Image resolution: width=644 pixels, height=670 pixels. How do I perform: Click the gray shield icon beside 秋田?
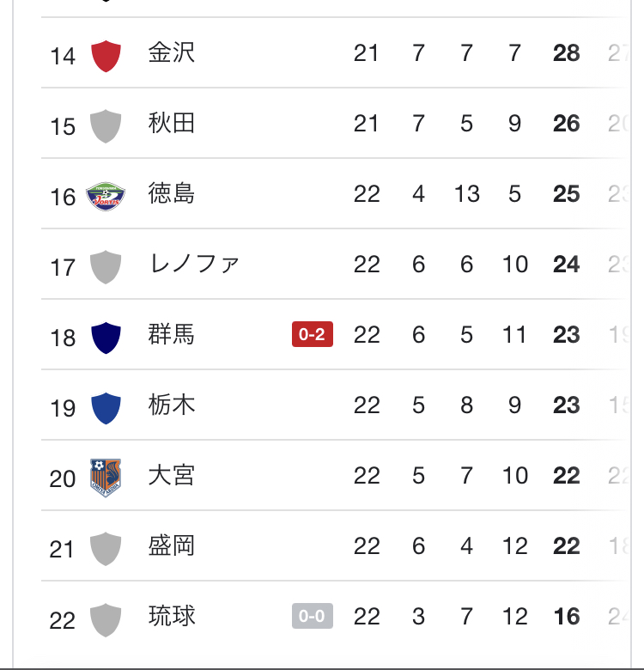point(106,125)
